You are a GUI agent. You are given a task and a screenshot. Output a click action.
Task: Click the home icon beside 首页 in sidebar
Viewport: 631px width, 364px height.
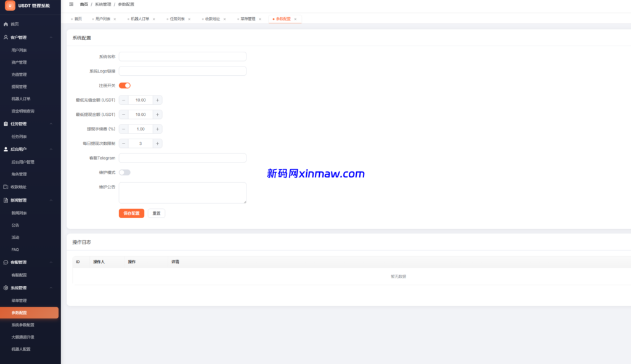[x=6, y=25]
